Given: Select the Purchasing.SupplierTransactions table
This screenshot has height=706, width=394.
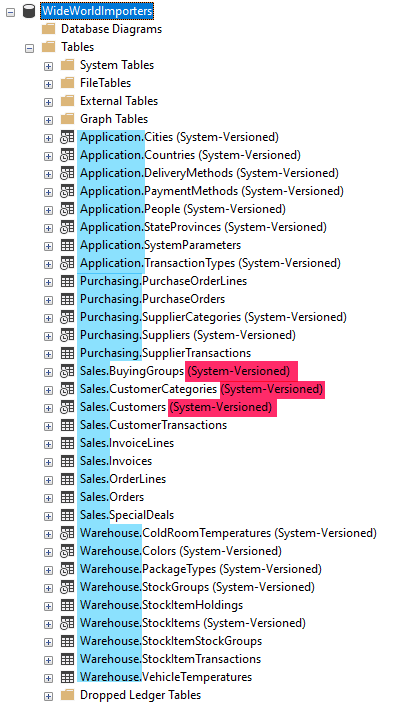Looking at the screenshot, I should (165, 353).
